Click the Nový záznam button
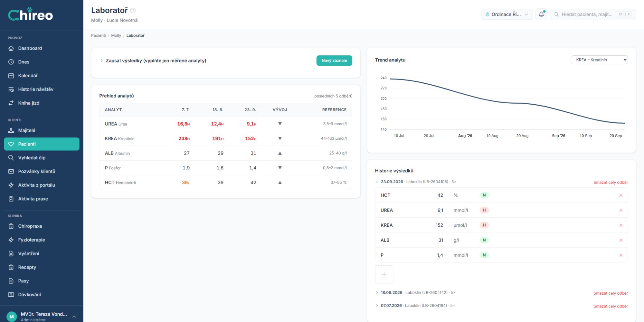644x322 pixels. (x=334, y=61)
